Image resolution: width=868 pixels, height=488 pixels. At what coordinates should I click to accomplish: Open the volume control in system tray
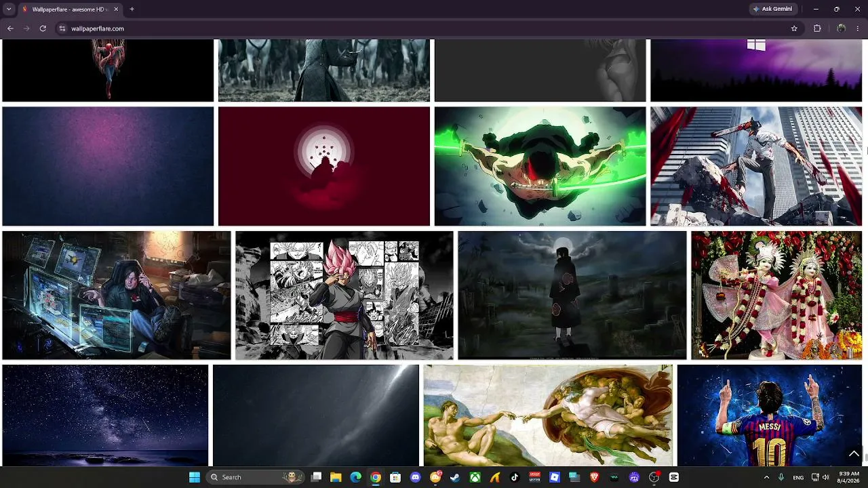tap(826, 477)
